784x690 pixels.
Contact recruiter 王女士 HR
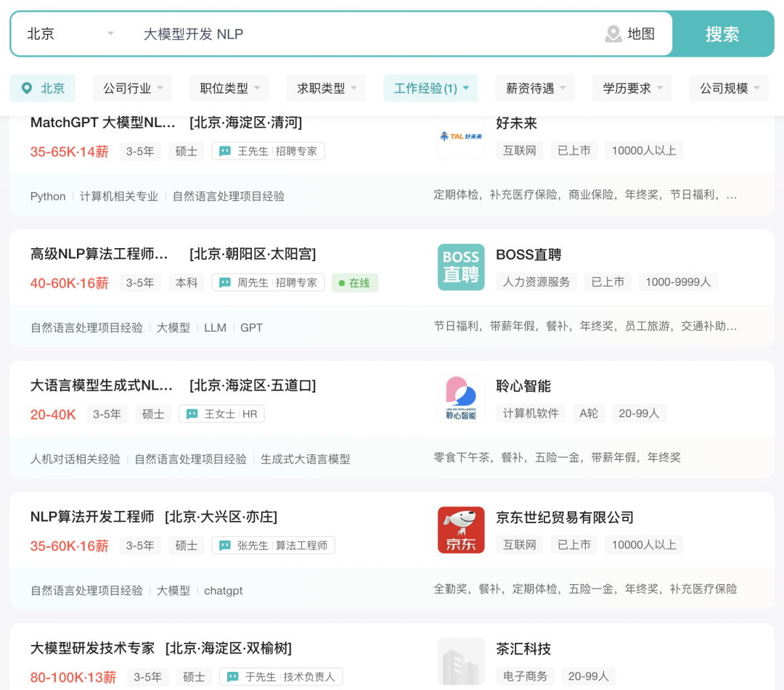tap(221, 414)
